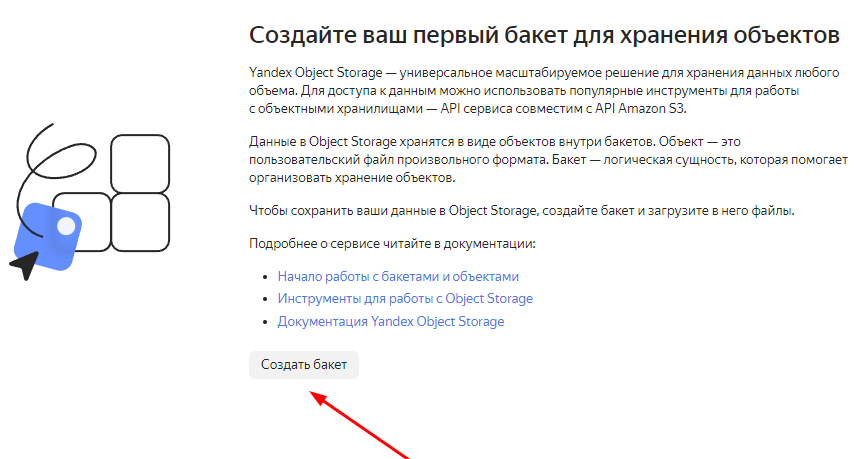
Task: Click the bottom-right outlined square in illustration
Action: tap(139, 221)
